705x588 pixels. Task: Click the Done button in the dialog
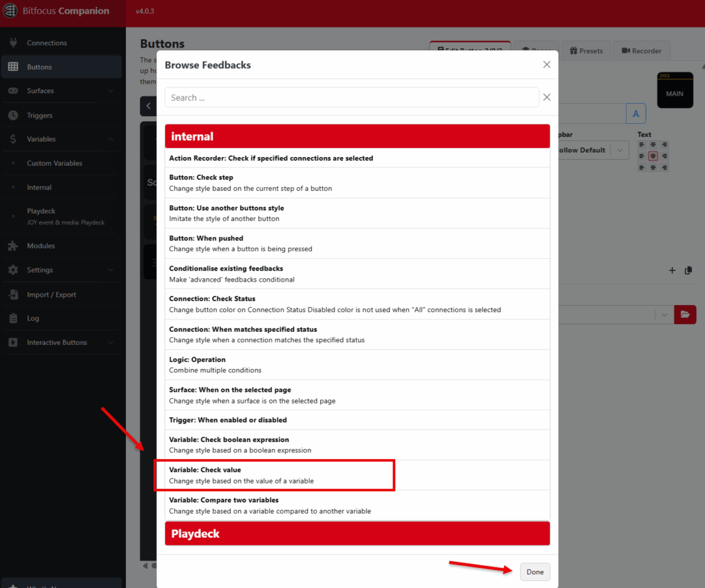pos(535,571)
